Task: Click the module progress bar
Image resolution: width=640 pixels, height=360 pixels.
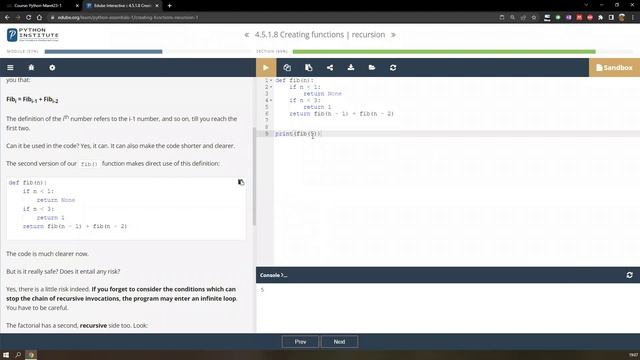Action: click(x=148, y=51)
